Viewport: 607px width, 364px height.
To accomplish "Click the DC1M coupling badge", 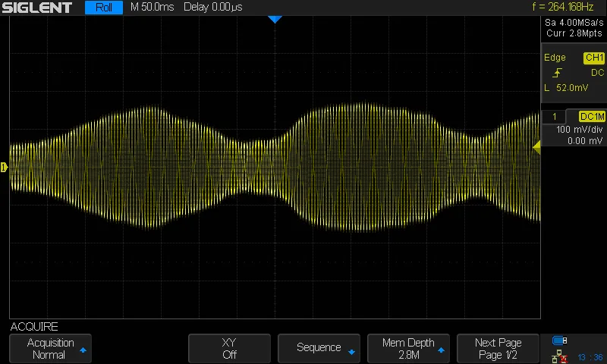I will tap(592, 117).
